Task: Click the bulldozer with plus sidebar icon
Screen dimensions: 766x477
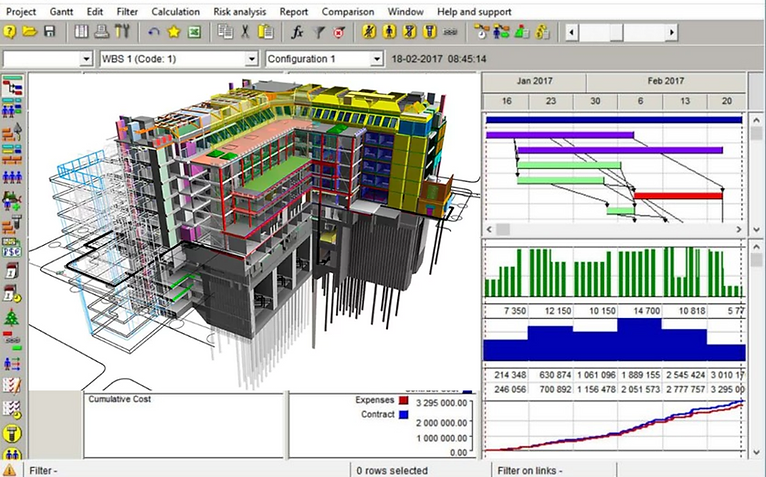Action: (12, 200)
